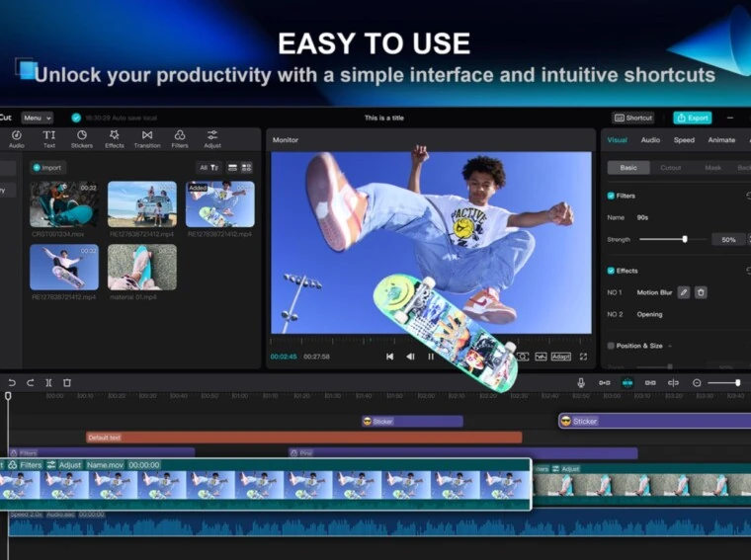Click the timeline playhead marker
Viewport: 751px width, 560px height.
click(x=8, y=396)
